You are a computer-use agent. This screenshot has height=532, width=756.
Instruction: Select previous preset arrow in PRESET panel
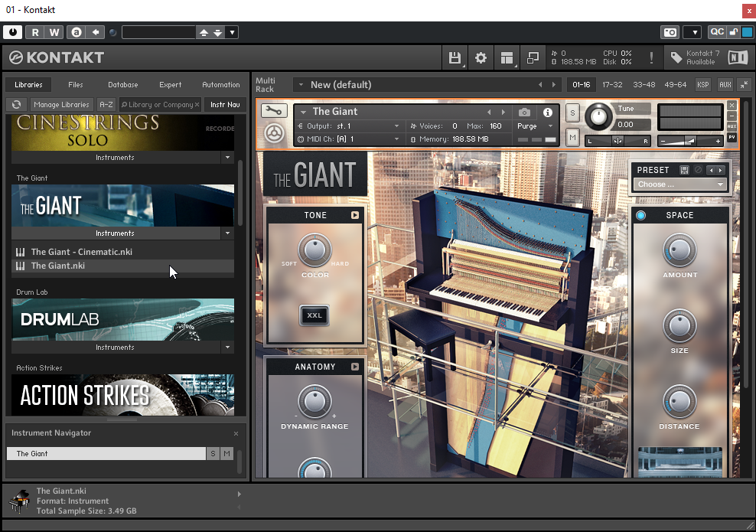point(711,170)
